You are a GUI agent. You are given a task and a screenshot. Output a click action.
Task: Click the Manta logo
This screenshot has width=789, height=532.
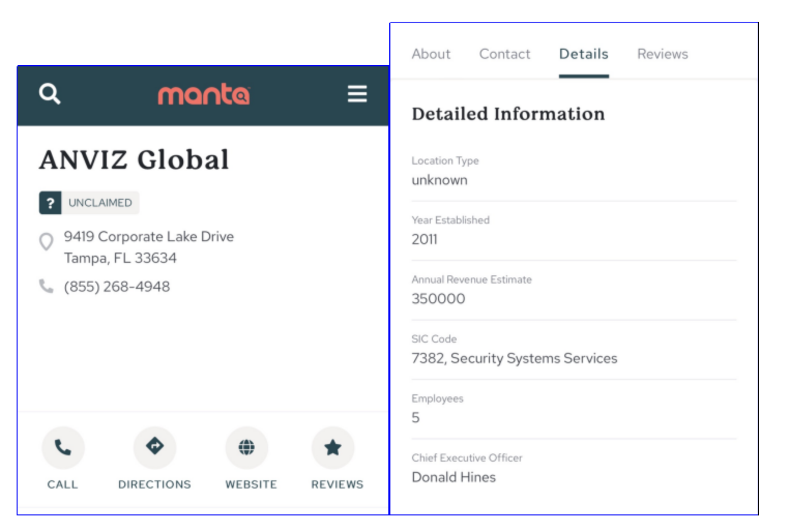pos(203,95)
